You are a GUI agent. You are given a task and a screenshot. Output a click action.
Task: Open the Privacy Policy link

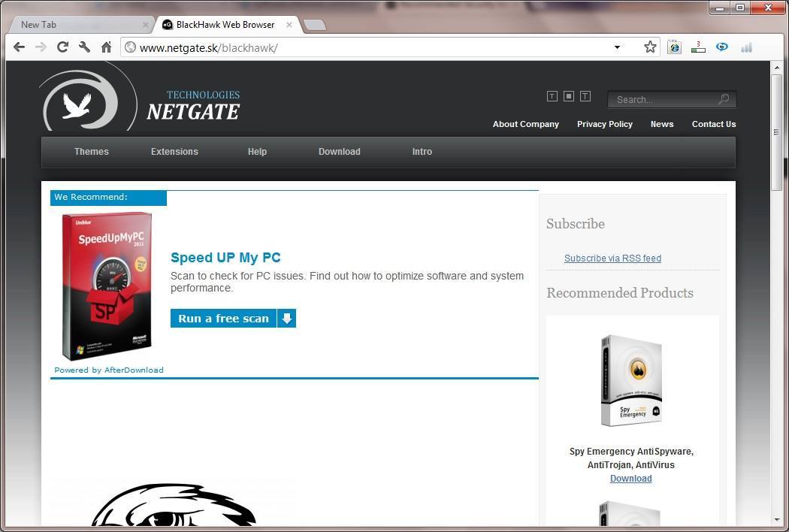[x=605, y=124]
